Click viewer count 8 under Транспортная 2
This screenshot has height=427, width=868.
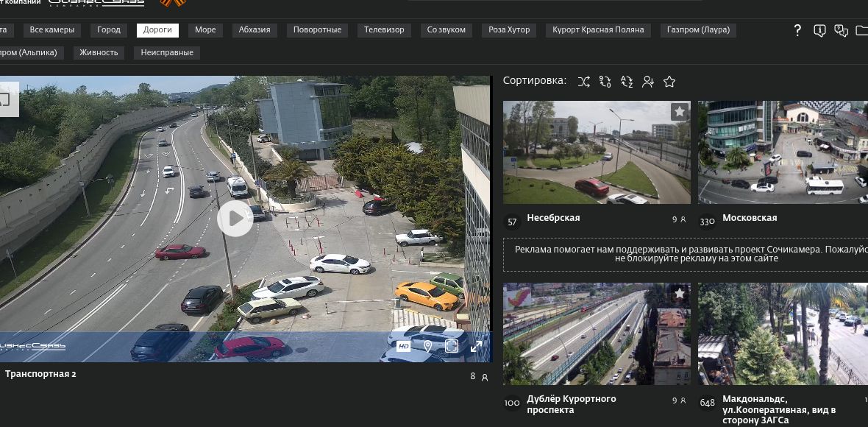(479, 377)
